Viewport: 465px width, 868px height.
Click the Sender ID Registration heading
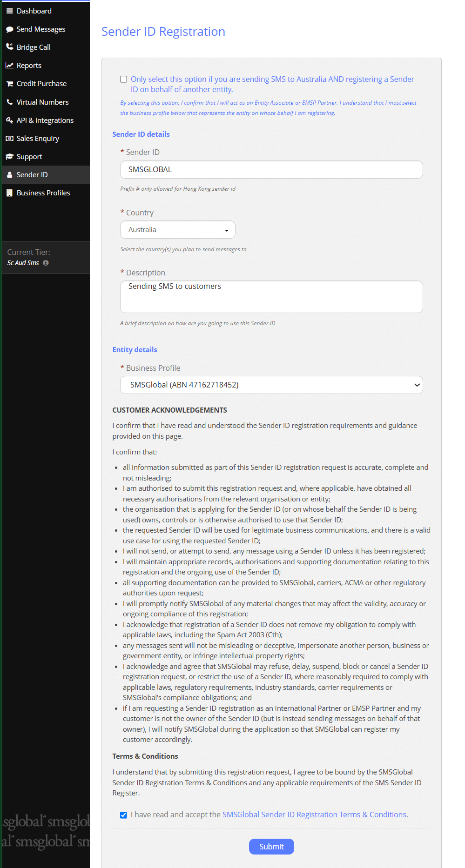[x=163, y=32]
